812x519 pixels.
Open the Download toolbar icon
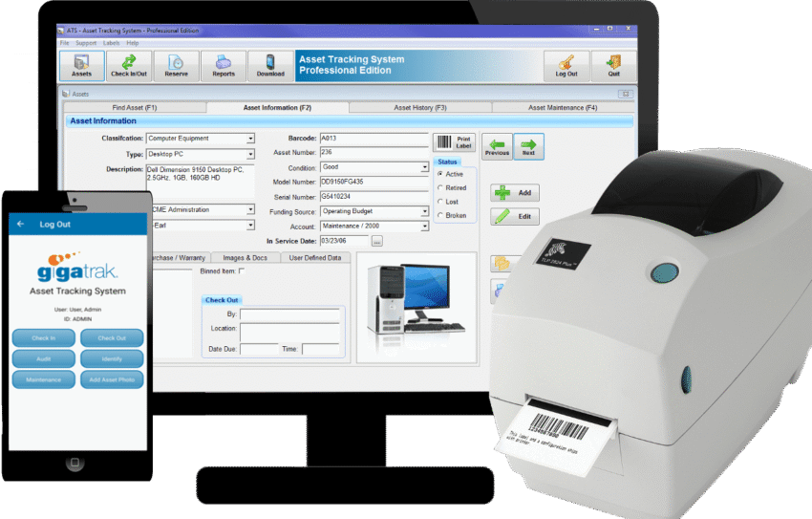(270, 65)
